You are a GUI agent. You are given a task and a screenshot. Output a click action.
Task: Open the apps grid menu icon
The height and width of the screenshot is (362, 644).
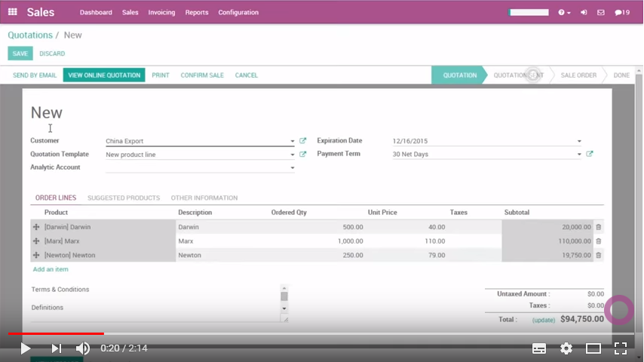(x=12, y=12)
